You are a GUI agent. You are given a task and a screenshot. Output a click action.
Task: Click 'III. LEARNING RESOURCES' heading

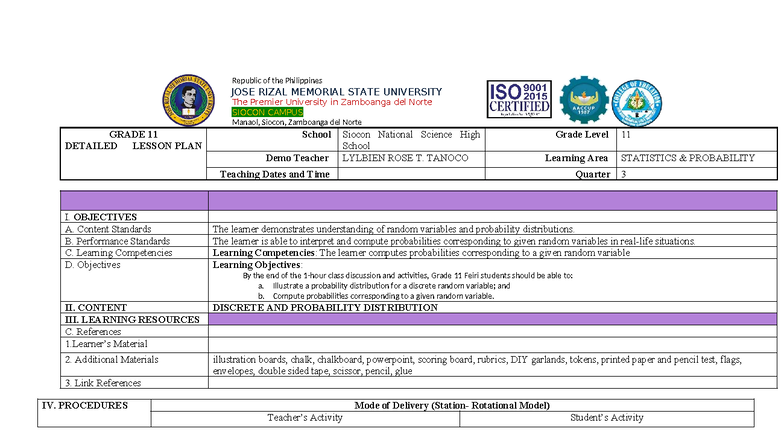(132, 320)
